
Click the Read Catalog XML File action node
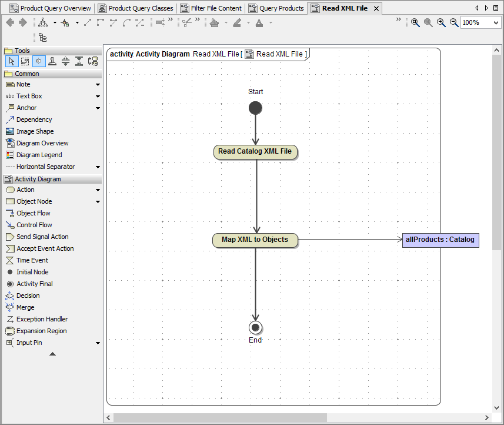[x=255, y=152]
